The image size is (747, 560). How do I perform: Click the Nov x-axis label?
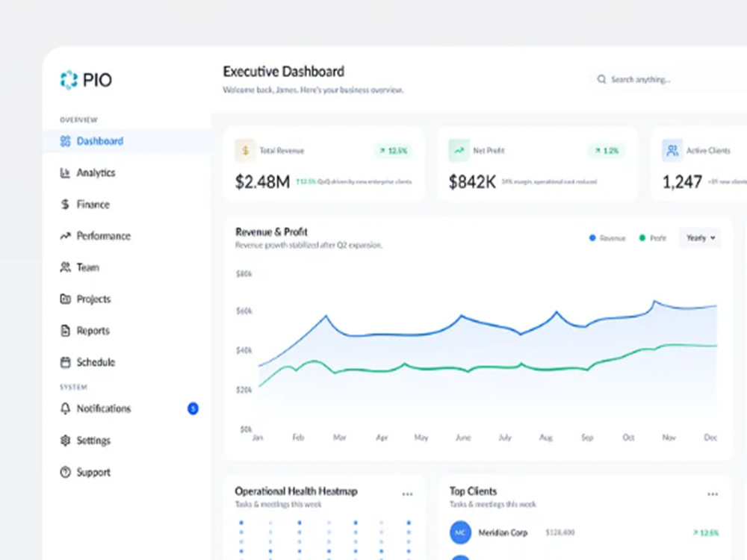669,437
